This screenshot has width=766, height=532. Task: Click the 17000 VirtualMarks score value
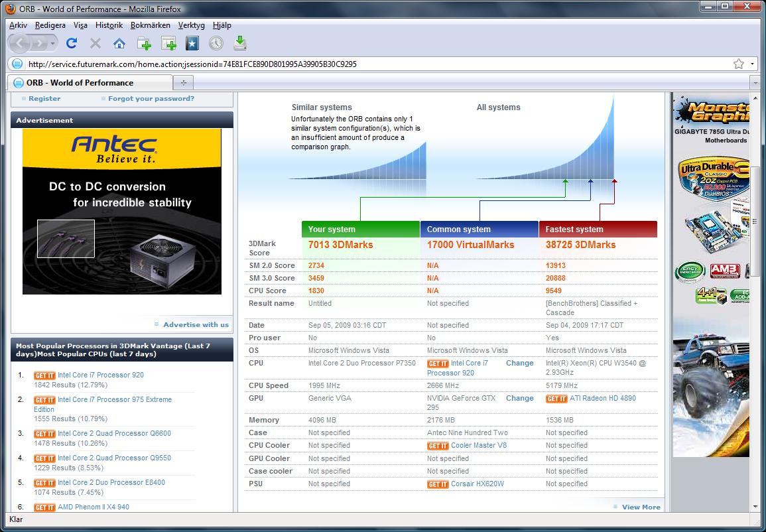(470, 245)
